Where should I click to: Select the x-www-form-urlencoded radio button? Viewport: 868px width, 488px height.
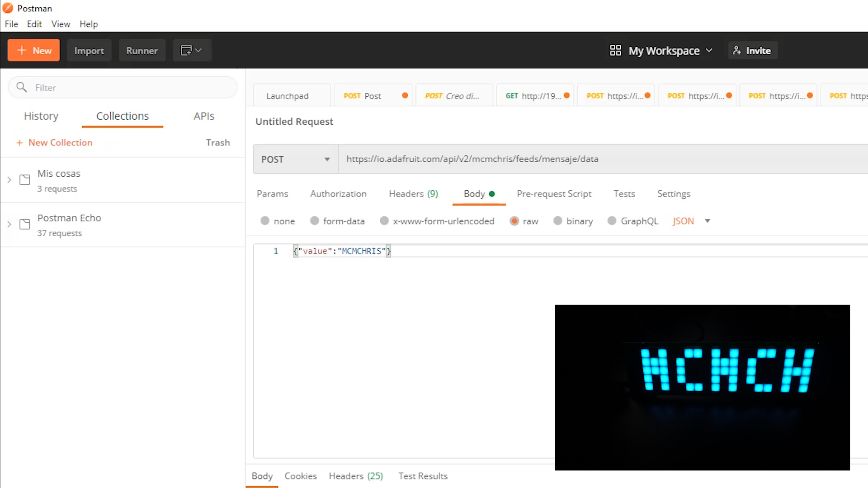click(384, 221)
